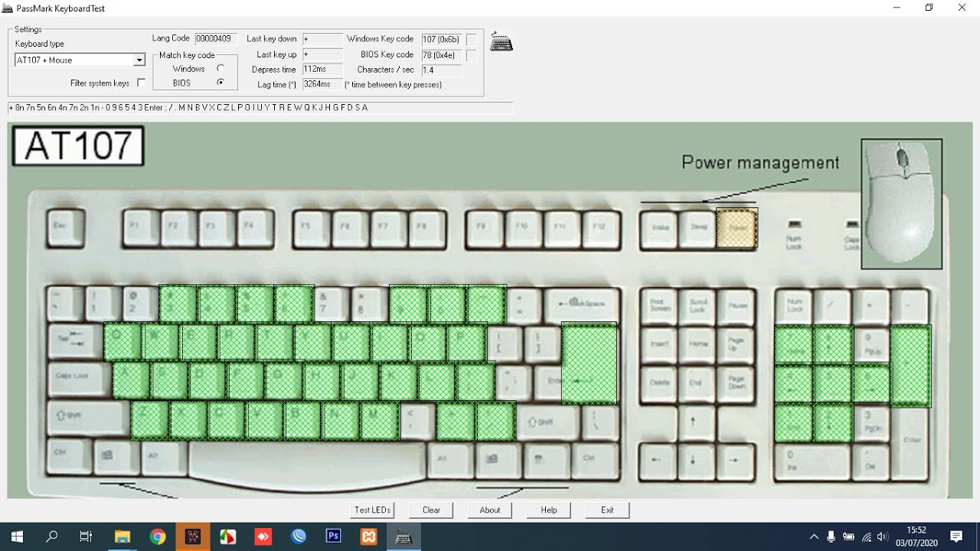Open File Explorer from the taskbar
This screenshot has height=551, width=980.
point(122,536)
